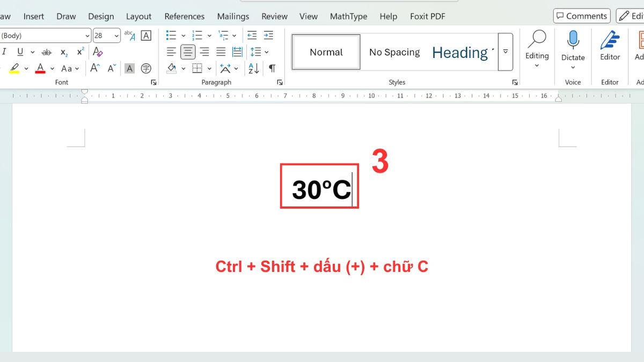The width and height of the screenshot is (644, 362).
Task: Toggle show paragraph marks
Action: [x=272, y=69]
